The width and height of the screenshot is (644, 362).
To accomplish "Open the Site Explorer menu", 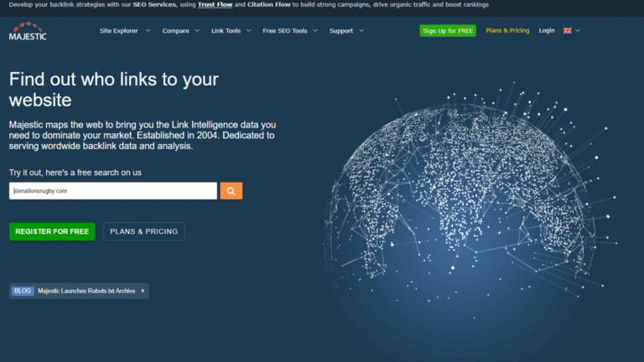I will pyautogui.click(x=119, y=31).
